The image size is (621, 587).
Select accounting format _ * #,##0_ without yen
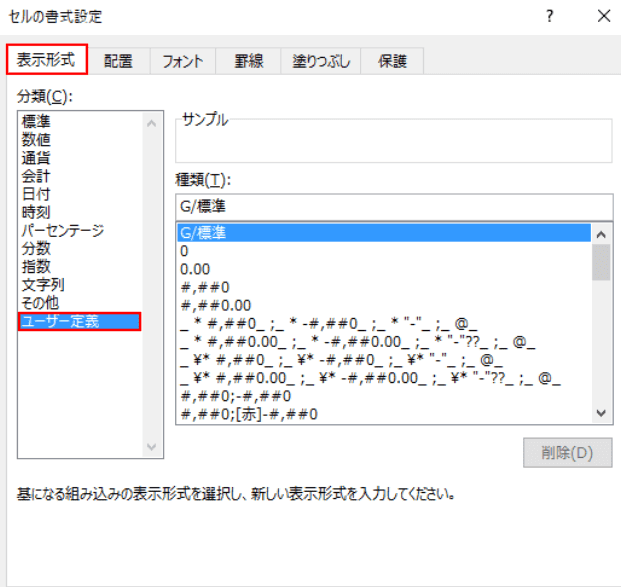pyautogui.click(x=384, y=324)
